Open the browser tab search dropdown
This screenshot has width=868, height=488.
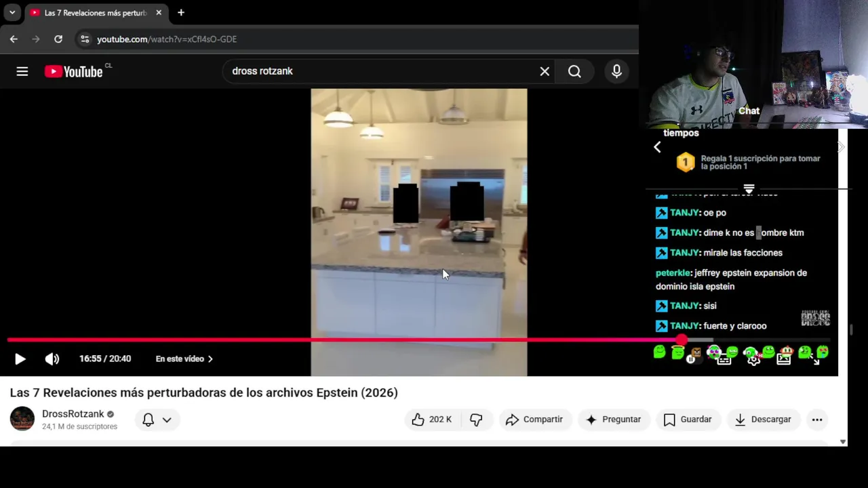coord(12,13)
